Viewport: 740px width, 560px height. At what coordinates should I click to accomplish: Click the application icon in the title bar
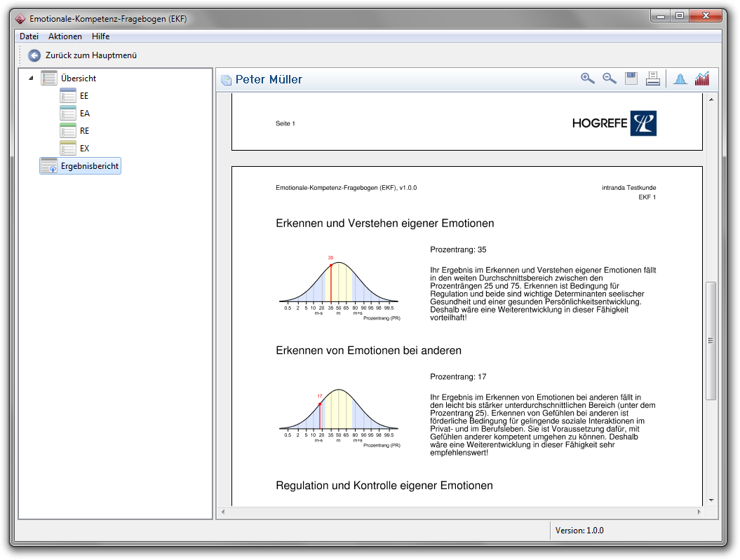click(x=20, y=19)
